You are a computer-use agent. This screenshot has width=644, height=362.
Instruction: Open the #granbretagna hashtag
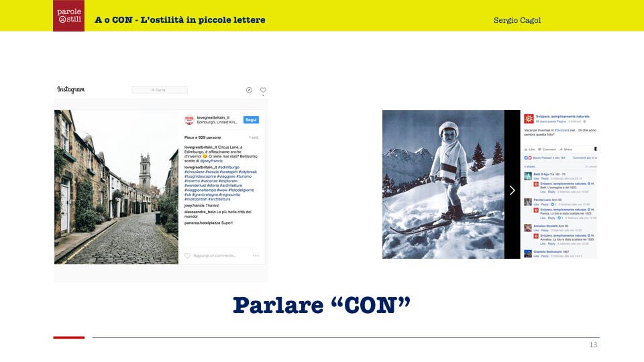tap(205, 194)
